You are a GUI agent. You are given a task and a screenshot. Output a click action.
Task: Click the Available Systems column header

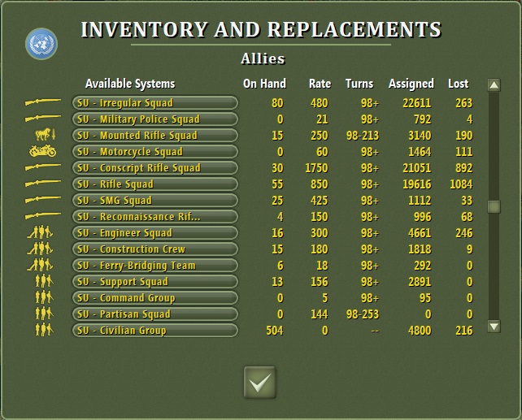coord(130,84)
